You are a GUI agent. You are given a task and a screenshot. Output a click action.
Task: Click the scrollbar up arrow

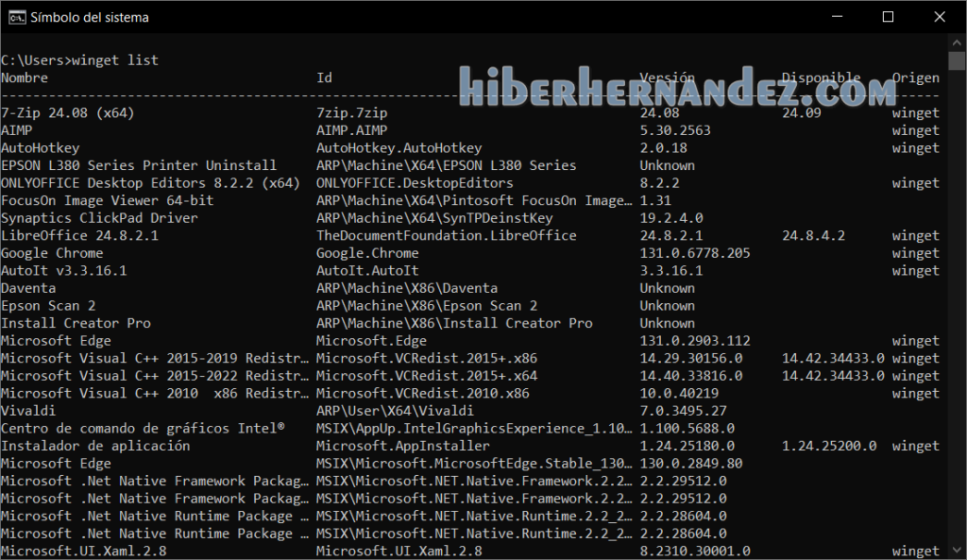[x=959, y=42]
